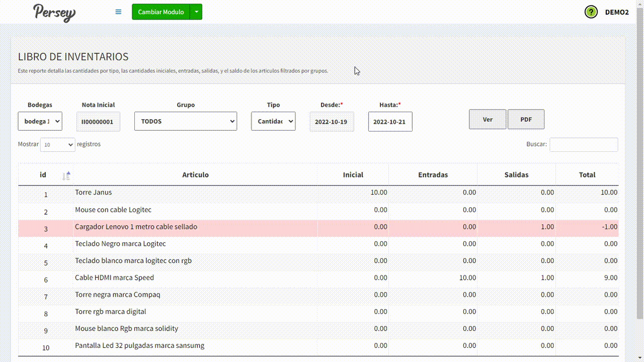This screenshot has width=644, height=362.
Task: Click the hamburger menu icon
Action: (x=118, y=12)
